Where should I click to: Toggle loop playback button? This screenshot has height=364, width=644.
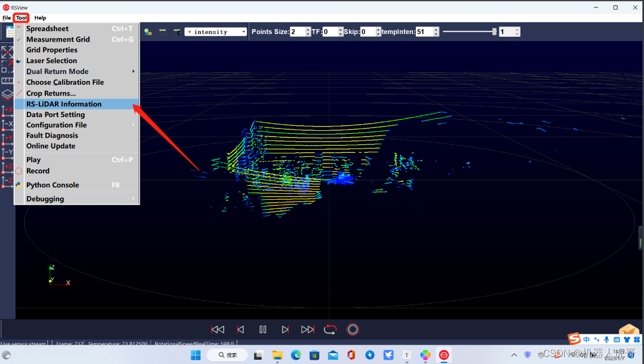(x=330, y=329)
